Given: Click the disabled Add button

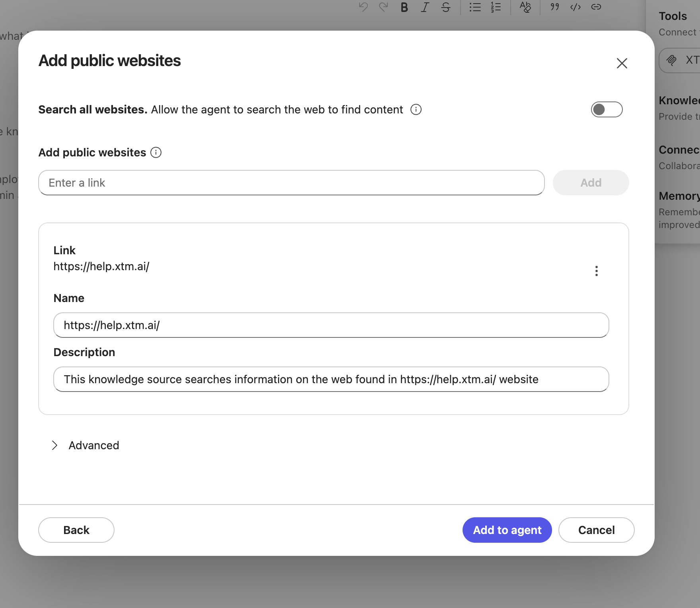Looking at the screenshot, I should pos(591,183).
